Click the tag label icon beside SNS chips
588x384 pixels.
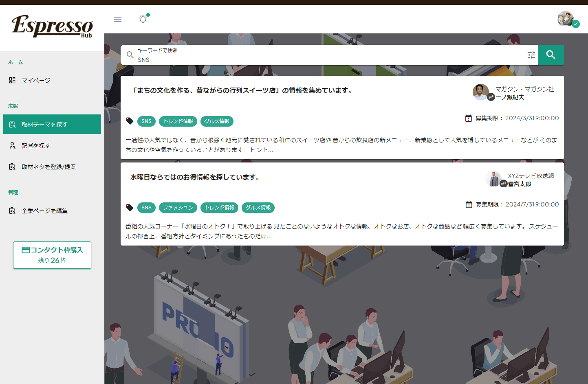(x=130, y=121)
